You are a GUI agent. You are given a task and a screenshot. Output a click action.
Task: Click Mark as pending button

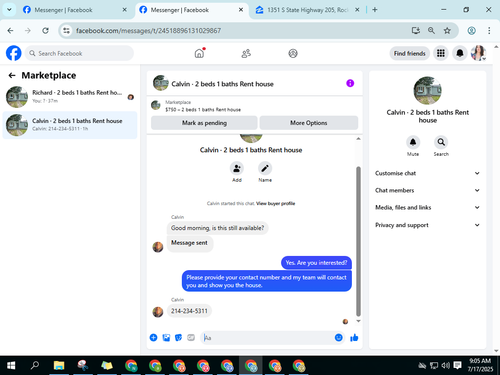(x=204, y=123)
